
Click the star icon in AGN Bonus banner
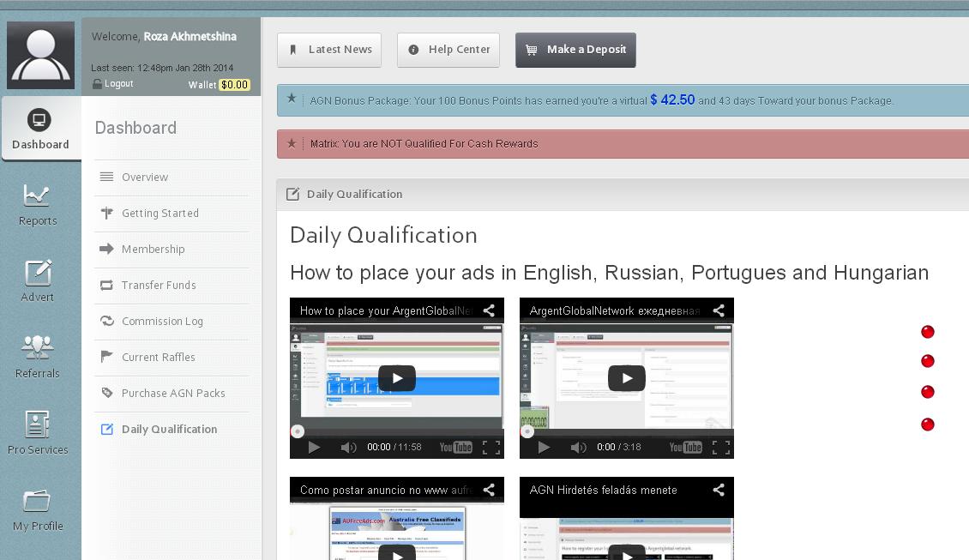coord(292,99)
